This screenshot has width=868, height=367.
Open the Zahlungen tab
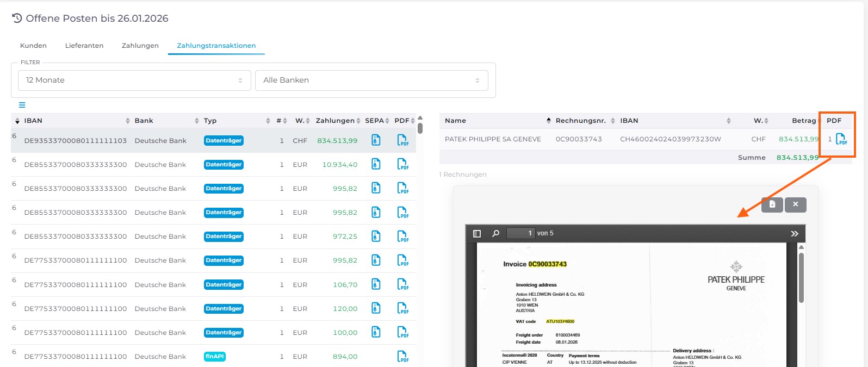tap(140, 46)
